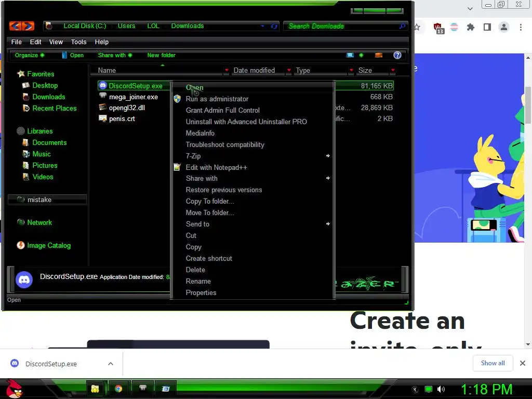
Task: Open Chrome profile avatar icon
Action: (x=504, y=27)
